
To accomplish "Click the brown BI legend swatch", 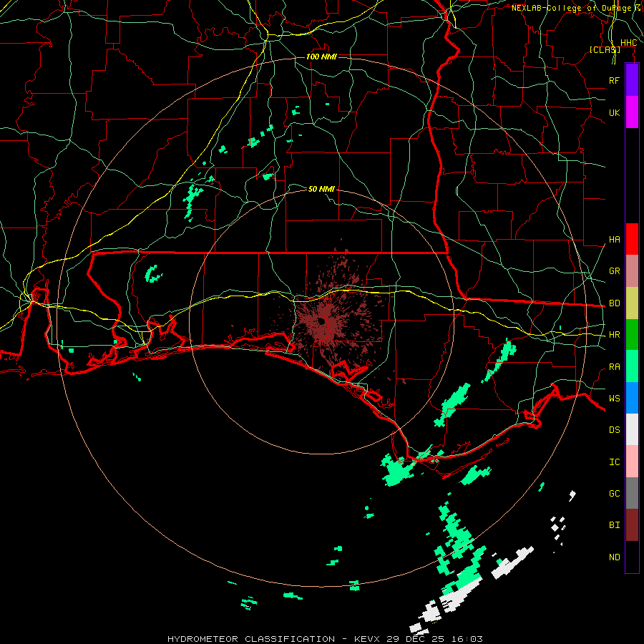I will [x=632, y=525].
